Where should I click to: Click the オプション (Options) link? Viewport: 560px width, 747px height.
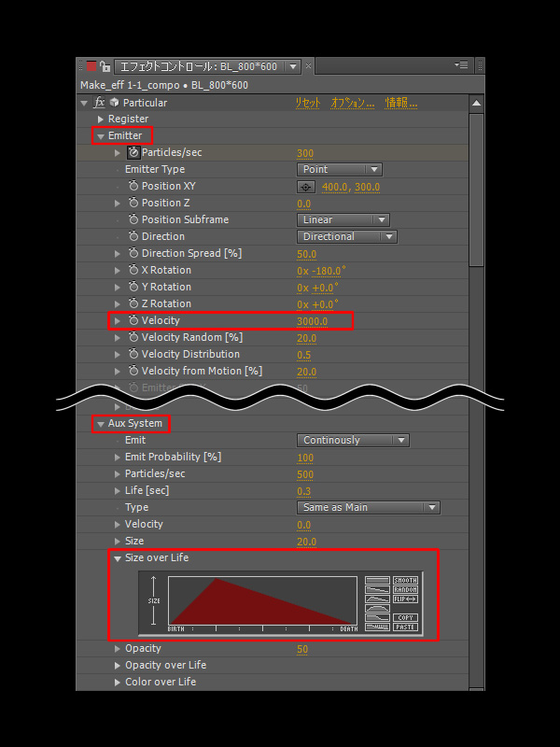pyautogui.click(x=353, y=103)
